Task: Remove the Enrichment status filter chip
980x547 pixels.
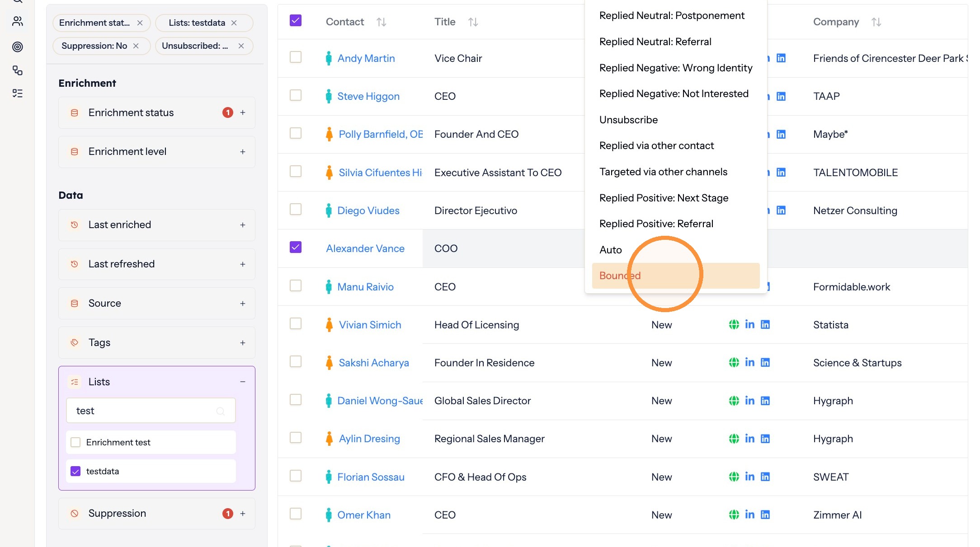Action: pyautogui.click(x=140, y=23)
